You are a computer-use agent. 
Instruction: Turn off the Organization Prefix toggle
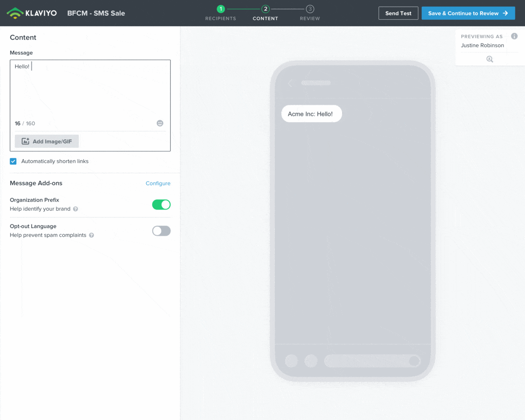point(161,204)
